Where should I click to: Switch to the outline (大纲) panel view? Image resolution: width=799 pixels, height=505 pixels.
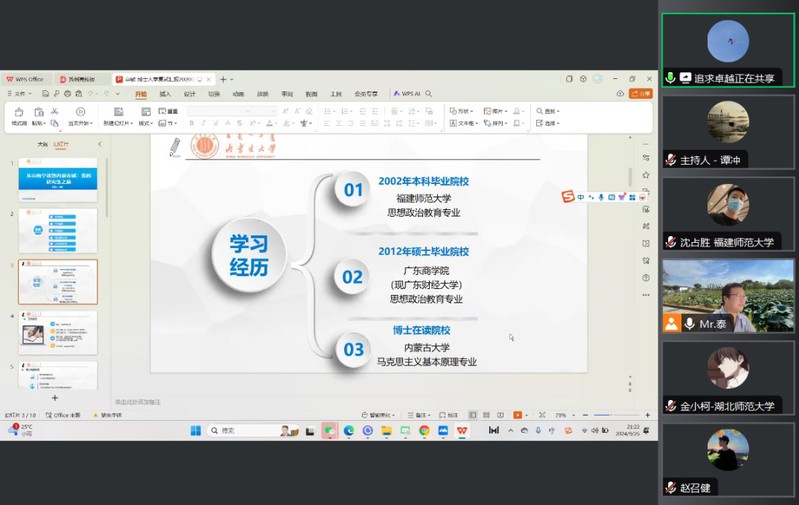42,144
